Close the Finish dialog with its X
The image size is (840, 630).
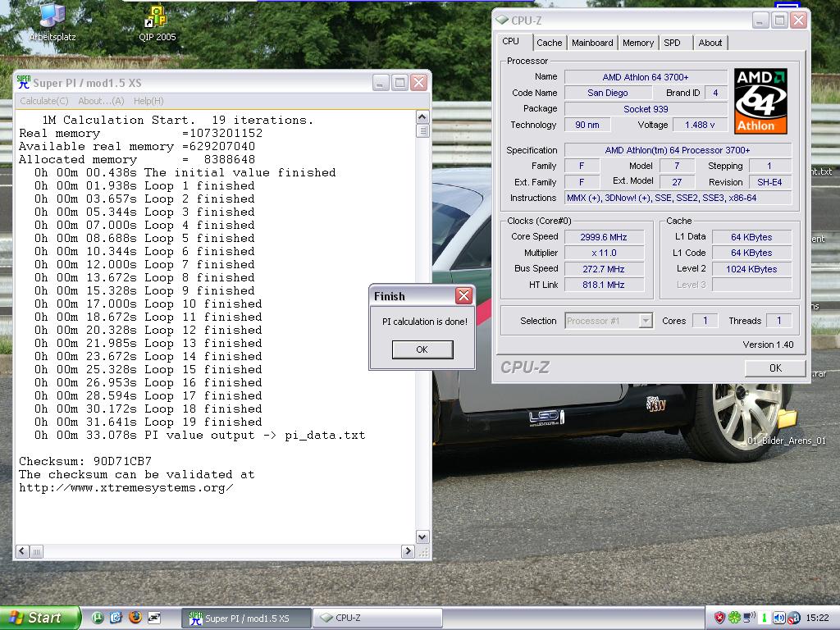(463, 295)
